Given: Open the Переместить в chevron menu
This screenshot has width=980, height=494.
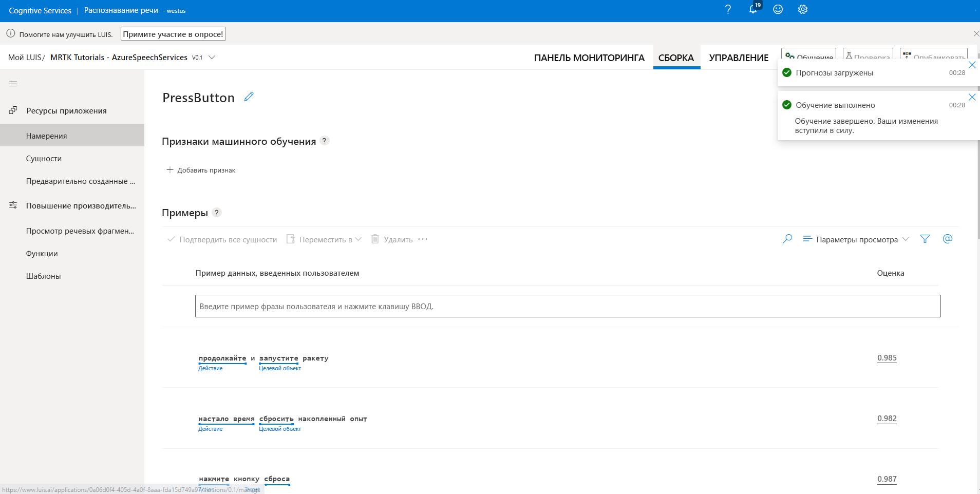Looking at the screenshot, I should click(359, 239).
